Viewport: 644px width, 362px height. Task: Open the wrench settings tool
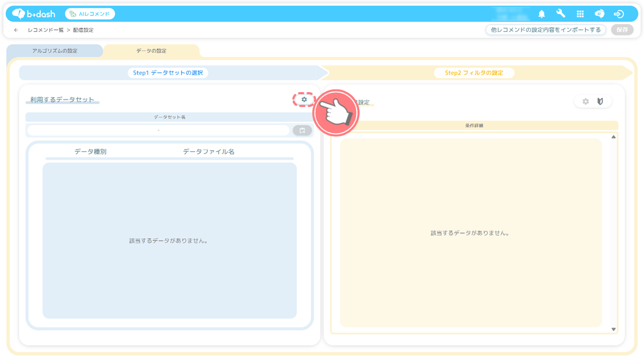pyautogui.click(x=560, y=14)
